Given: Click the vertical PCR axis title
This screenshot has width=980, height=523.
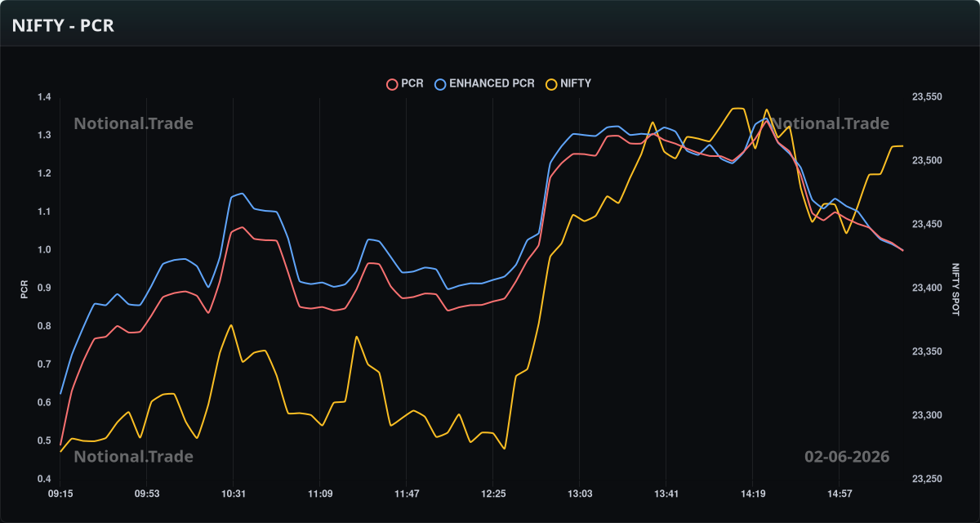Looking at the screenshot, I should coord(24,288).
